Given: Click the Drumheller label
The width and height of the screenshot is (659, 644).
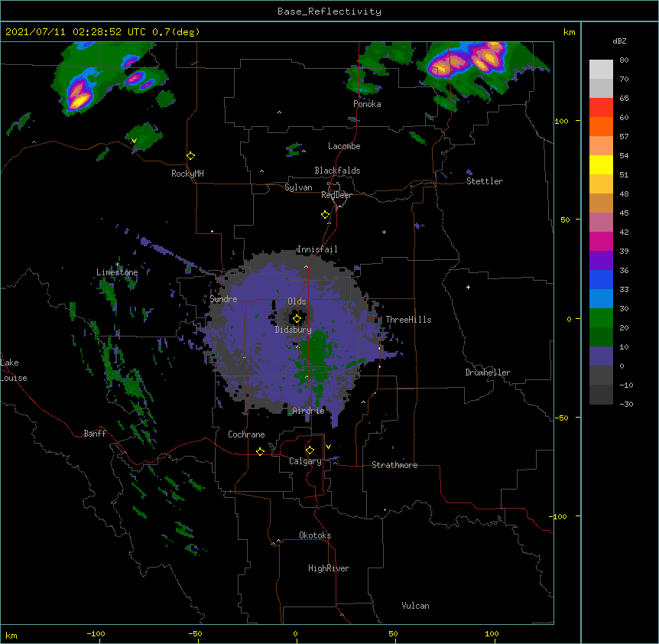Looking at the screenshot, I should click(x=488, y=372).
